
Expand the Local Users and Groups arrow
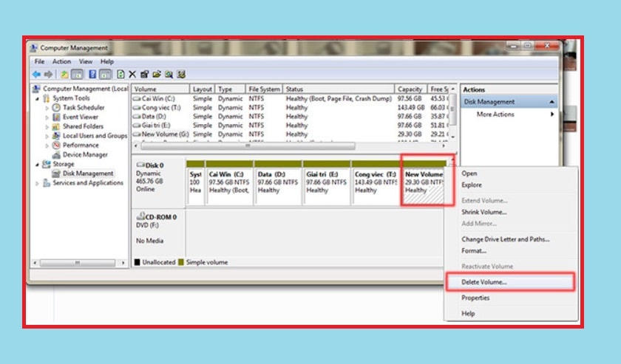tap(47, 136)
